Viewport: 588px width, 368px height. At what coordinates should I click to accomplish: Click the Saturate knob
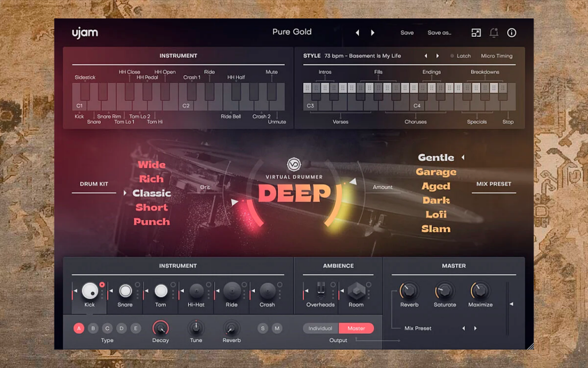click(x=445, y=290)
